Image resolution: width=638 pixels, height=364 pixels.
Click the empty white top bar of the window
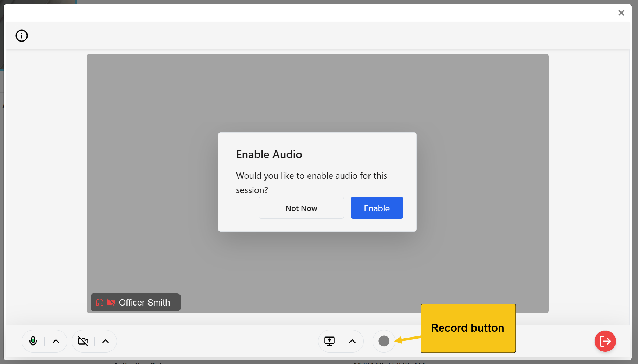coord(294,13)
